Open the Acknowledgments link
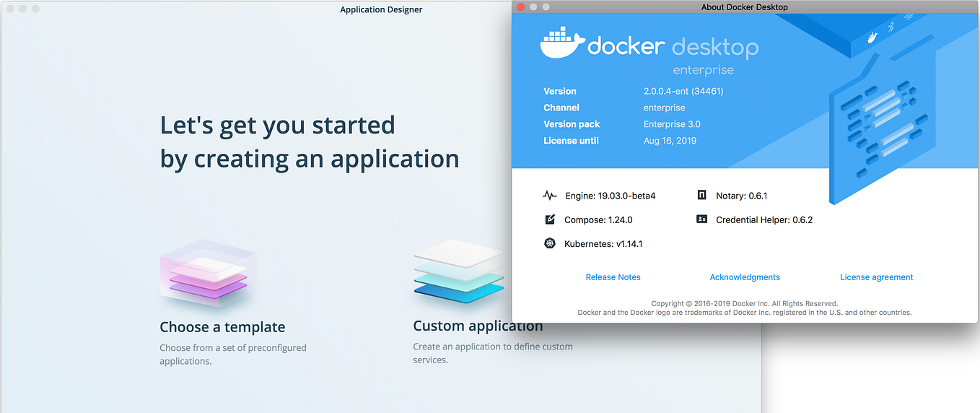Image resolution: width=980 pixels, height=413 pixels. 745,277
